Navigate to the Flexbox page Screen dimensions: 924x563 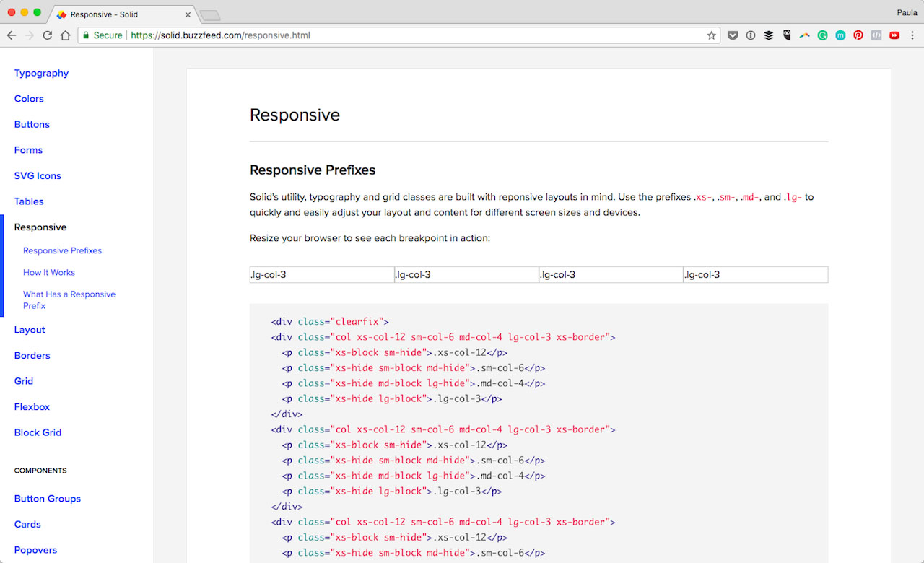(32, 406)
